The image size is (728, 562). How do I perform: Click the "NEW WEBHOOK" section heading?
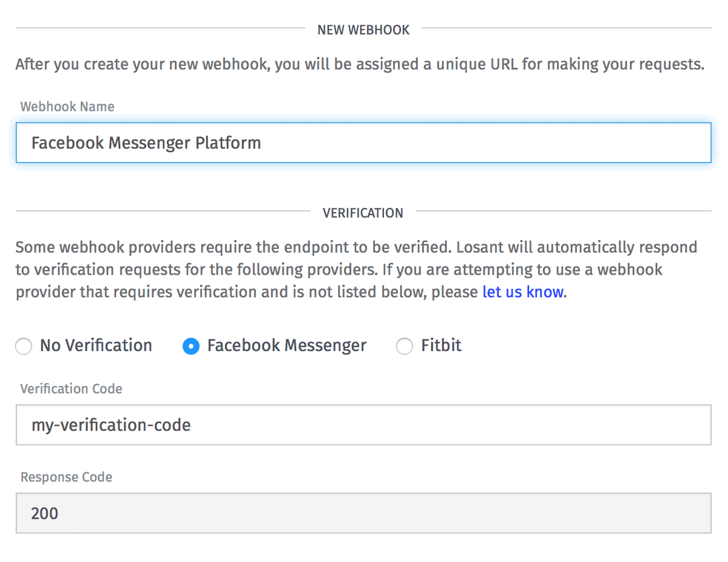pos(363,30)
